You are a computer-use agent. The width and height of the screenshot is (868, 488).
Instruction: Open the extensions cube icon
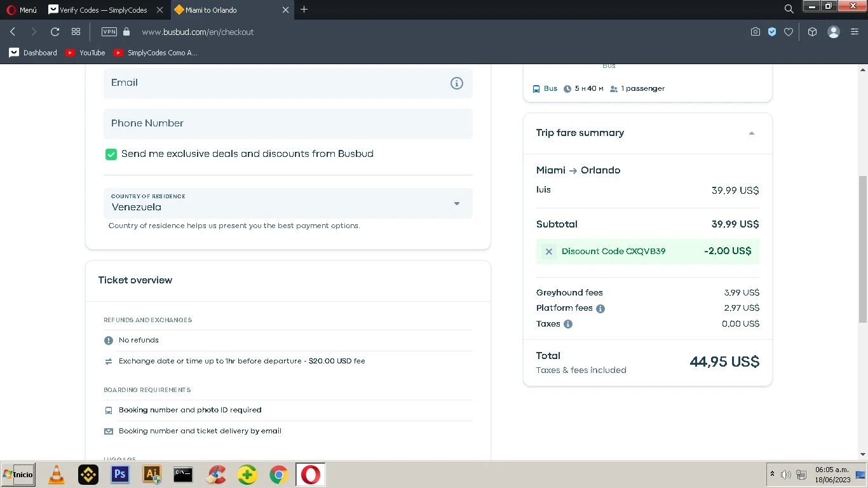812,32
